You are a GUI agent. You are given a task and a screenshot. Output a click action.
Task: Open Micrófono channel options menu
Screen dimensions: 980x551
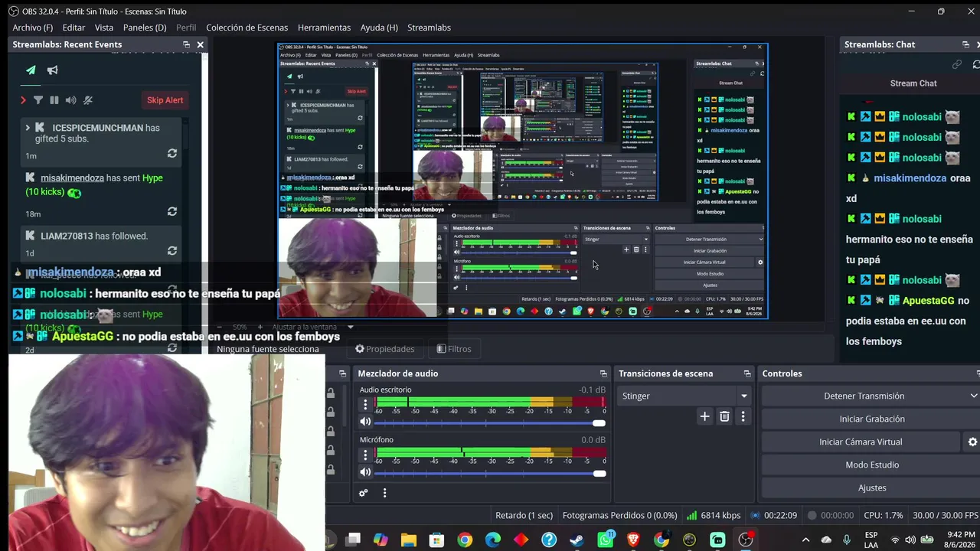365,455
